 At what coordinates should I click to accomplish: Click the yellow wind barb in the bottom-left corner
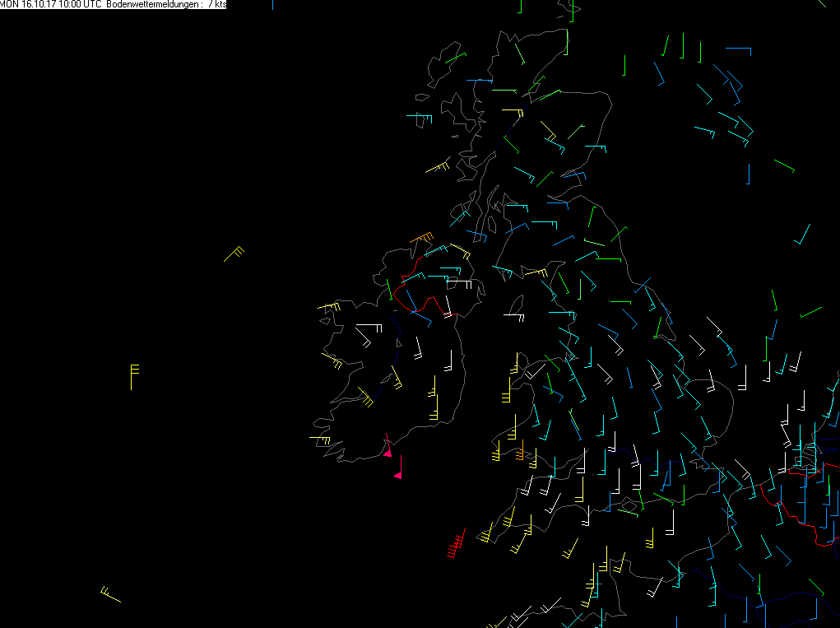[110, 594]
